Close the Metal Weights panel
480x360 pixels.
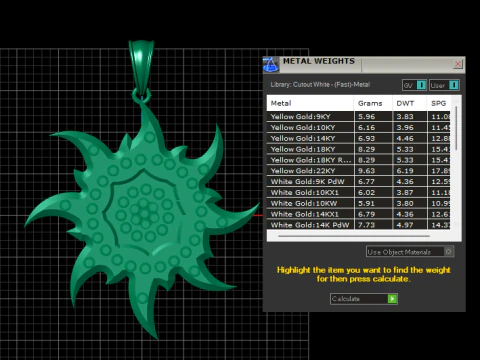click(x=458, y=64)
